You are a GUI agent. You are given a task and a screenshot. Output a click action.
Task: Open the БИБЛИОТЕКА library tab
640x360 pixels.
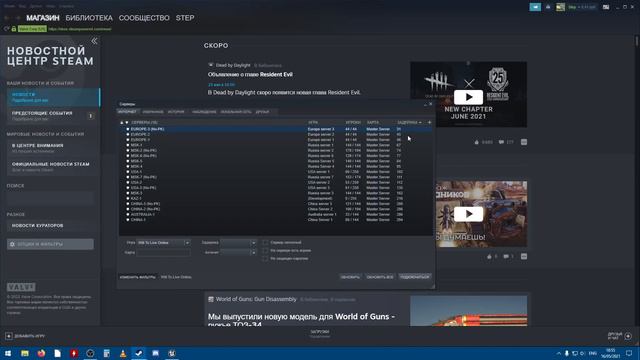[89, 18]
